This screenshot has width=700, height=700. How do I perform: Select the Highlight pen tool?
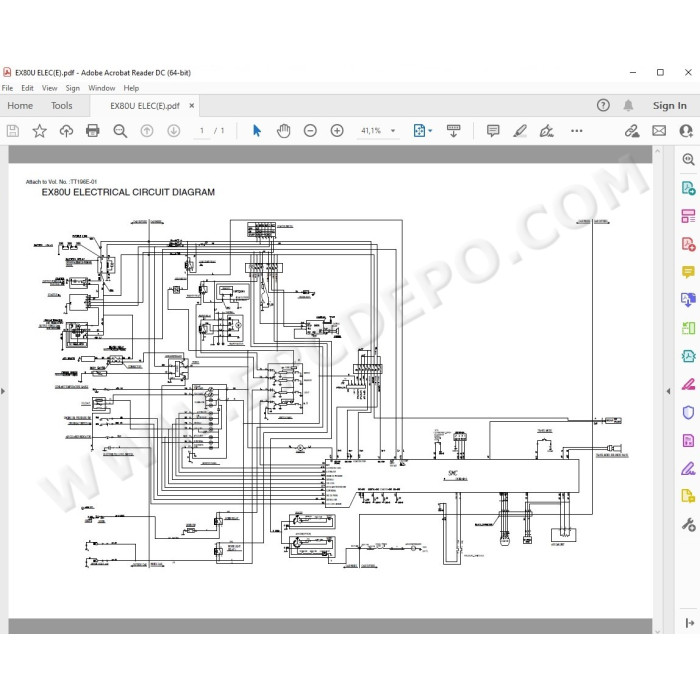(x=520, y=131)
